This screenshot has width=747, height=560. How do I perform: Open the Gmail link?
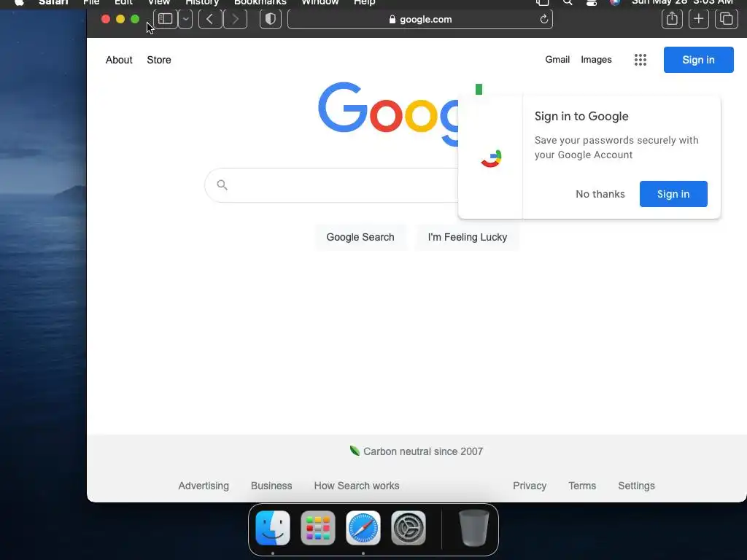coord(557,60)
